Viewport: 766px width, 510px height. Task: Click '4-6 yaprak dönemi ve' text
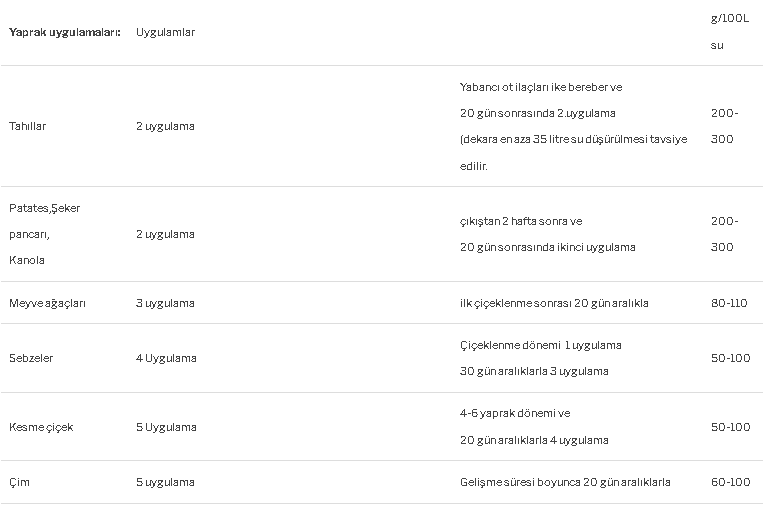click(515, 413)
